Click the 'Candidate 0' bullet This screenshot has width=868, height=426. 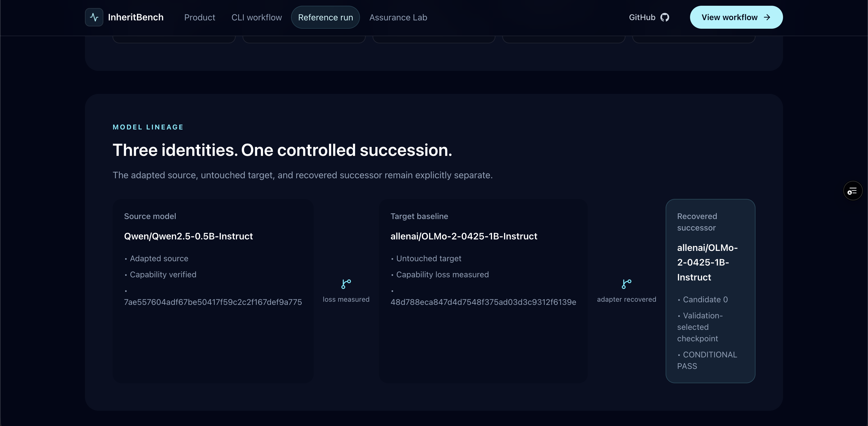(x=703, y=300)
